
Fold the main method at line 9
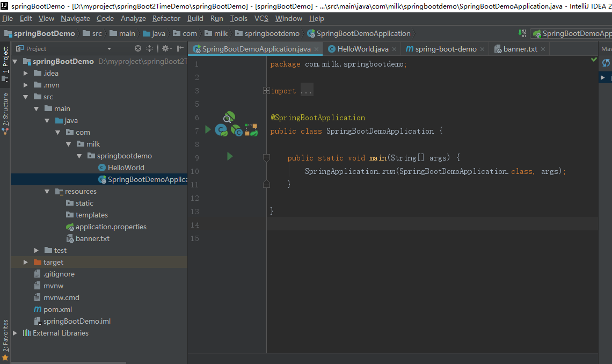tap(266, 158)
